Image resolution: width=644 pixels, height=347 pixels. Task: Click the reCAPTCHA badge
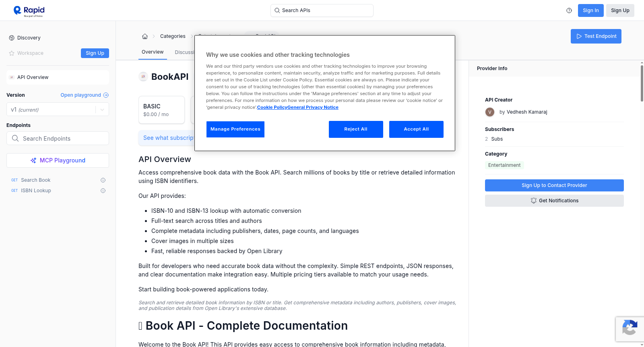coord(630,329)
